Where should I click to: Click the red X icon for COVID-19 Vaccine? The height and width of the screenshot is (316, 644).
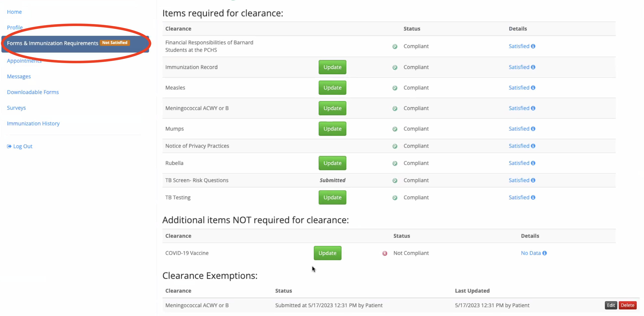pos(385,253)
